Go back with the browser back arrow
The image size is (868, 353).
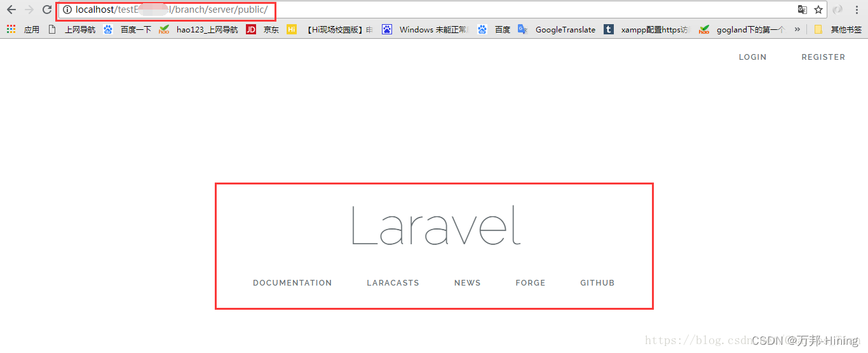point(11,10)
